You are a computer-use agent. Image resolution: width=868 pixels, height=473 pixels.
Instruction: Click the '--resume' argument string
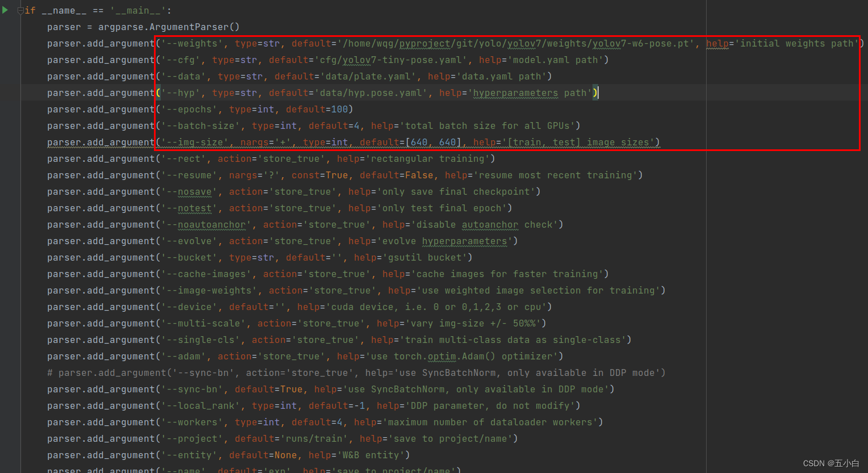(189, 175)
